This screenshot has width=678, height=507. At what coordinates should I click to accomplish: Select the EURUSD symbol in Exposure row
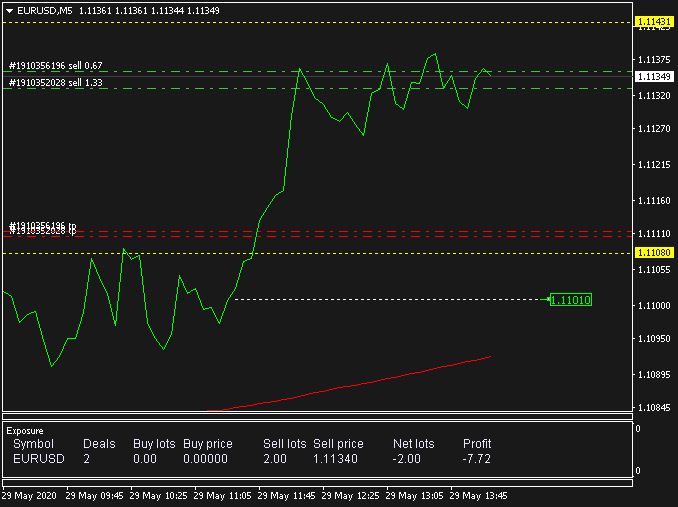38,459
